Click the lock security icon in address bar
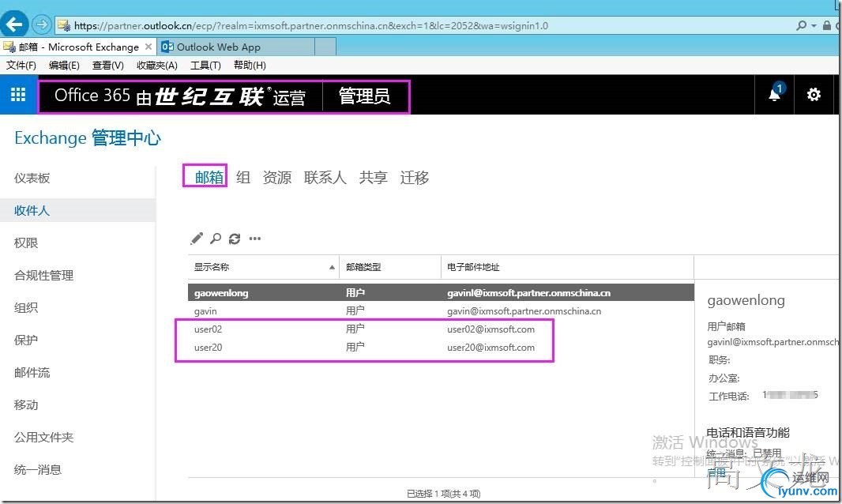This screenshot has width=842, height=504. (827, 25)
